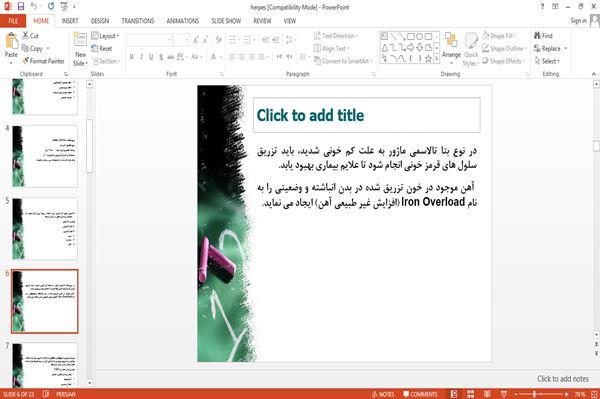Open Text Direction dropdown

(x=336, y=36)
